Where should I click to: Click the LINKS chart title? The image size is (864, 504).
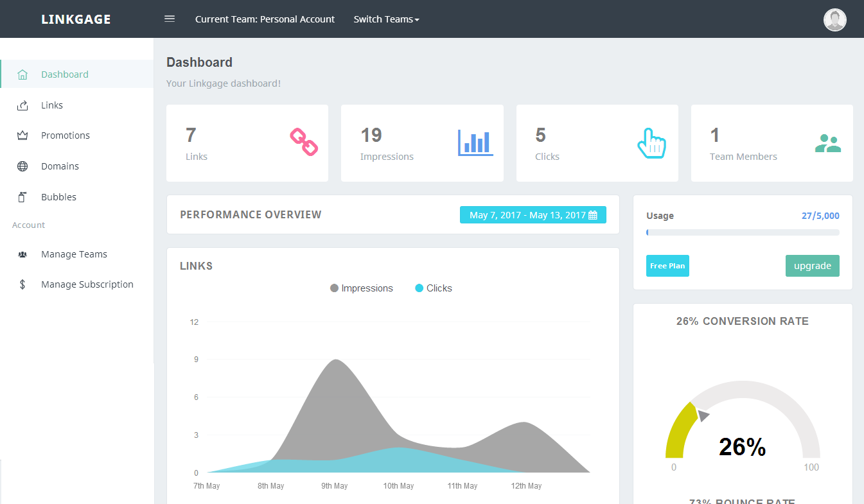click(x=196, y=266)
